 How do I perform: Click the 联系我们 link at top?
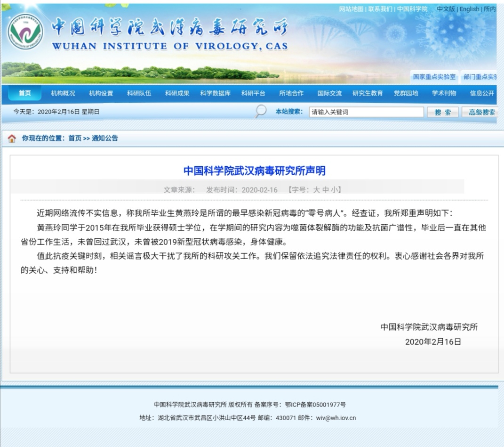click(x=380, y=9)
